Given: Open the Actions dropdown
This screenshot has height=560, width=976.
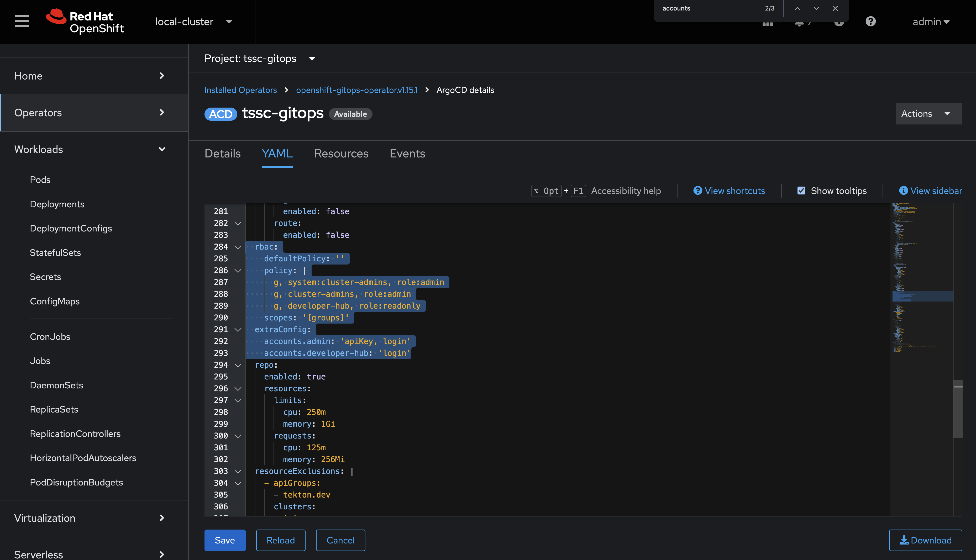Looking at the screenshot, I should pyautogui.click(x=929, y=113).
